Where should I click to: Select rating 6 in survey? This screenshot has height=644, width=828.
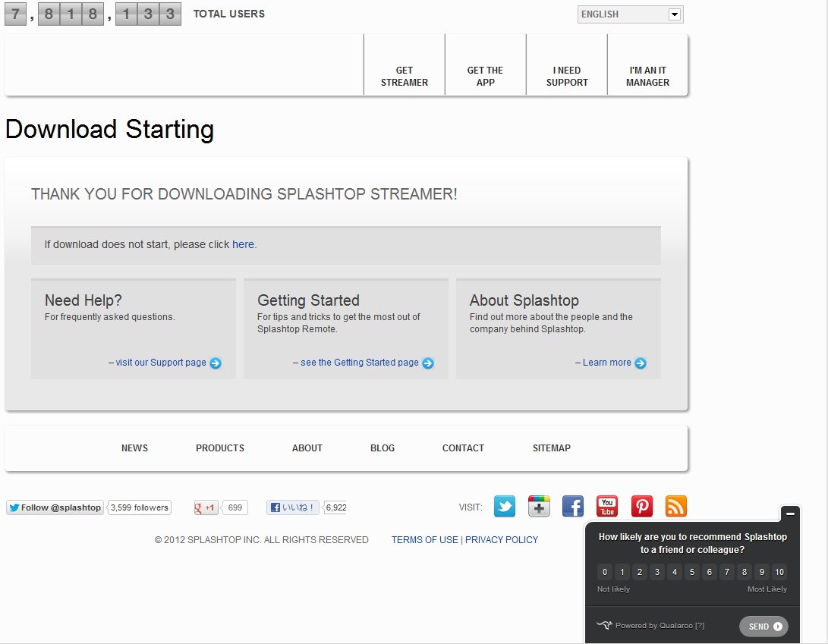(x=709, y=572)
